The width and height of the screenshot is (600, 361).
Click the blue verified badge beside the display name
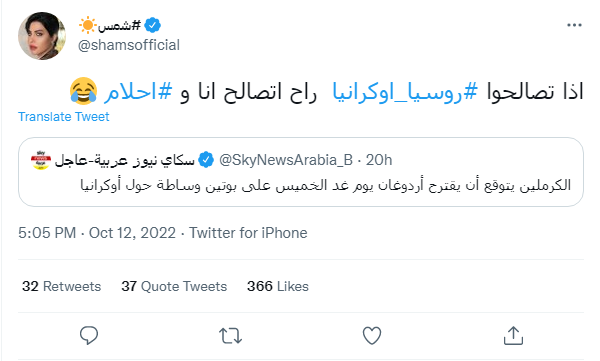coord(153,25)
